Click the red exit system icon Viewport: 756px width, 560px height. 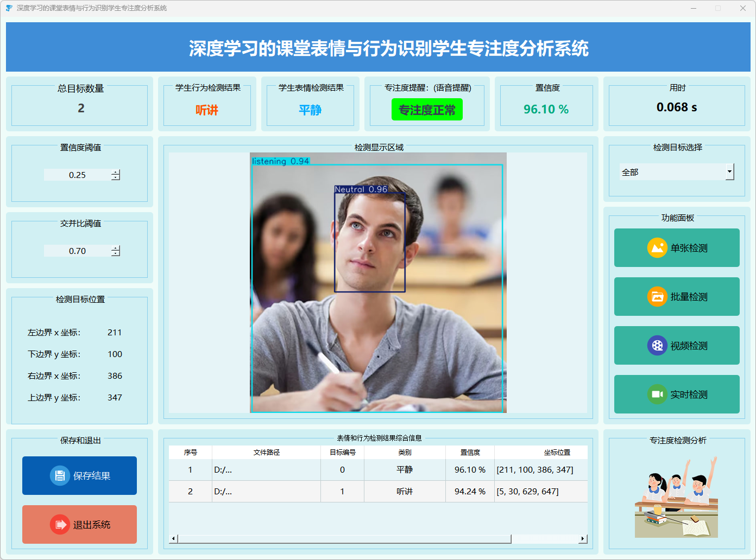point(60,524)
